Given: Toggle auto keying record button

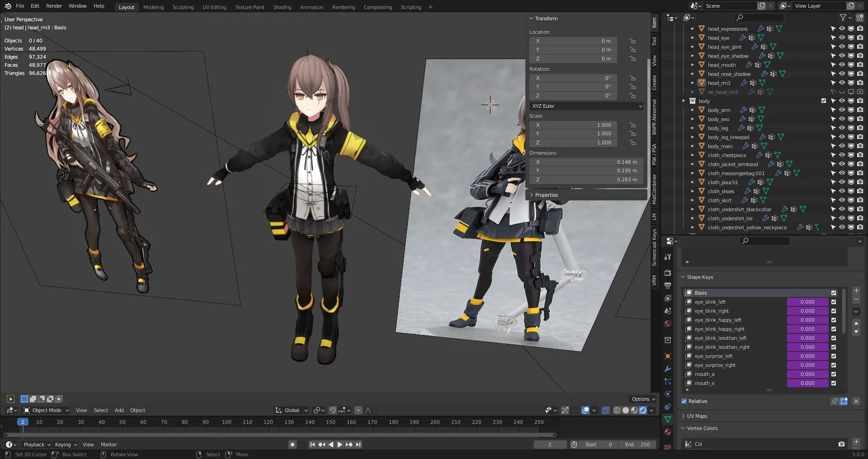Looking at the screenshot, I should pos(292,444).
